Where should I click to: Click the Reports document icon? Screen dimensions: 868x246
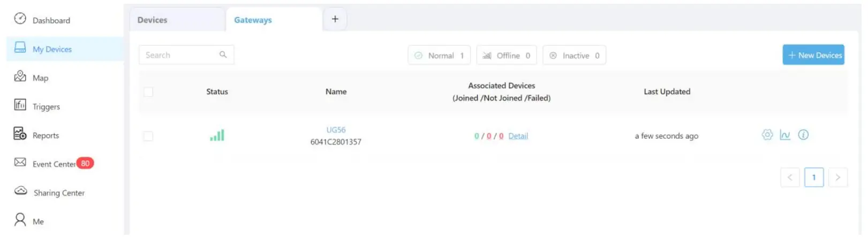(x=20, y=134)
